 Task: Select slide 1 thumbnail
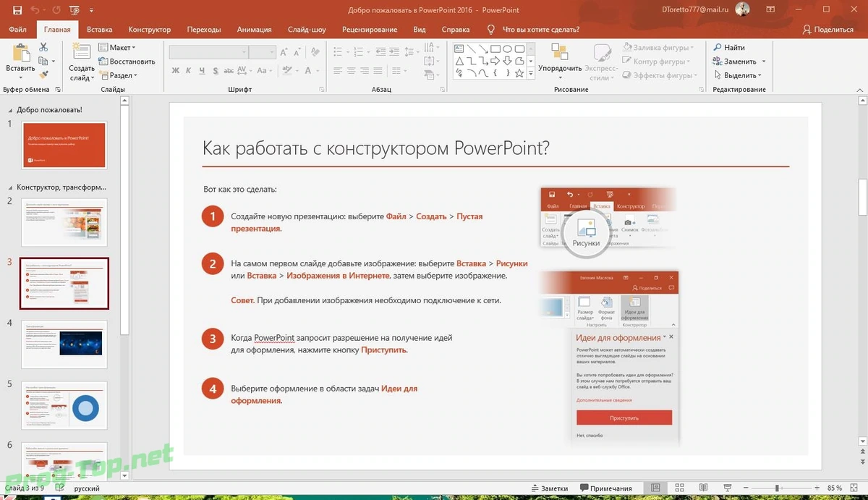[x=64, y=145]
